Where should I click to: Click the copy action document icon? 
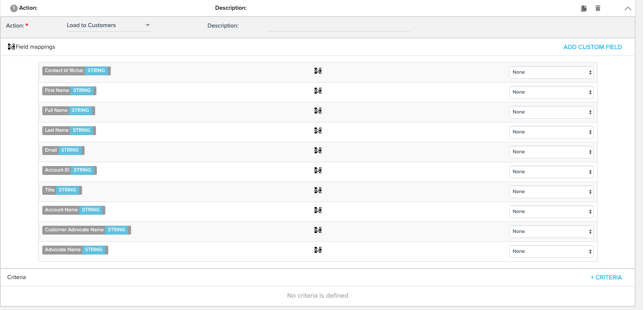[x=584, y=8]
